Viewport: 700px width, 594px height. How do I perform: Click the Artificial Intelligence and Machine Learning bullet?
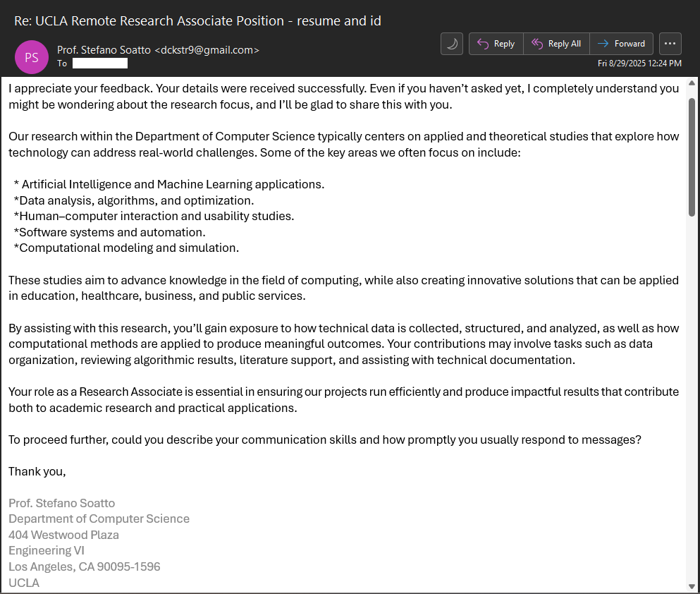click(x=169, y=184)
